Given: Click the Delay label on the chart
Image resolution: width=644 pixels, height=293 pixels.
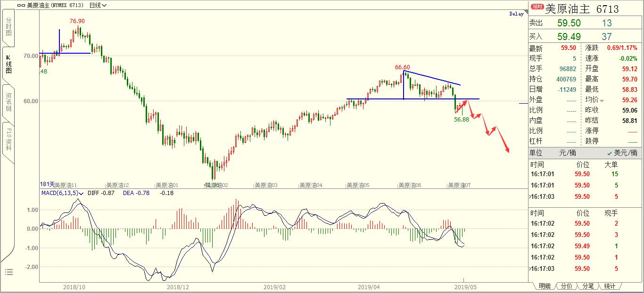Looking at the screenshot, I should (516, 14).
